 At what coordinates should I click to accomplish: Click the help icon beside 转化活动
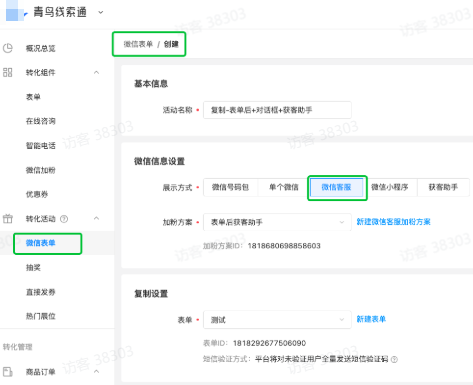pyautogui.click(x=64, y=219)
